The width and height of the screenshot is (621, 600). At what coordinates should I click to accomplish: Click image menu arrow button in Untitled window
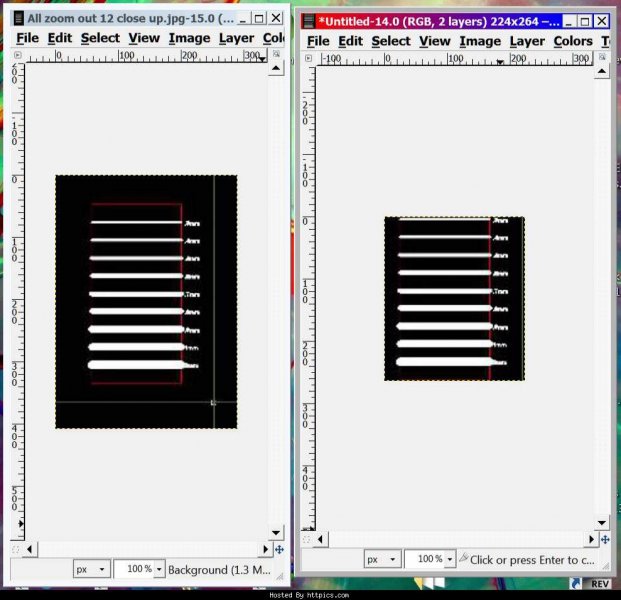pos(308,58)
